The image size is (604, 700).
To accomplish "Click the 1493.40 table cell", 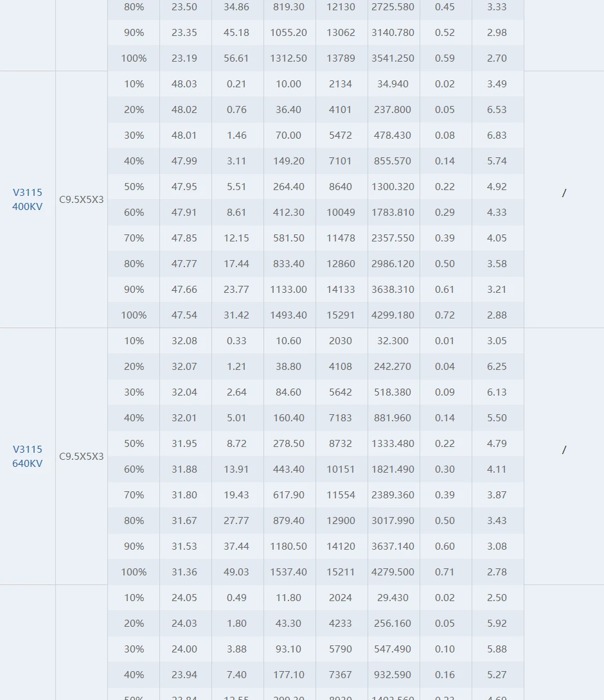I will point(289,315).
